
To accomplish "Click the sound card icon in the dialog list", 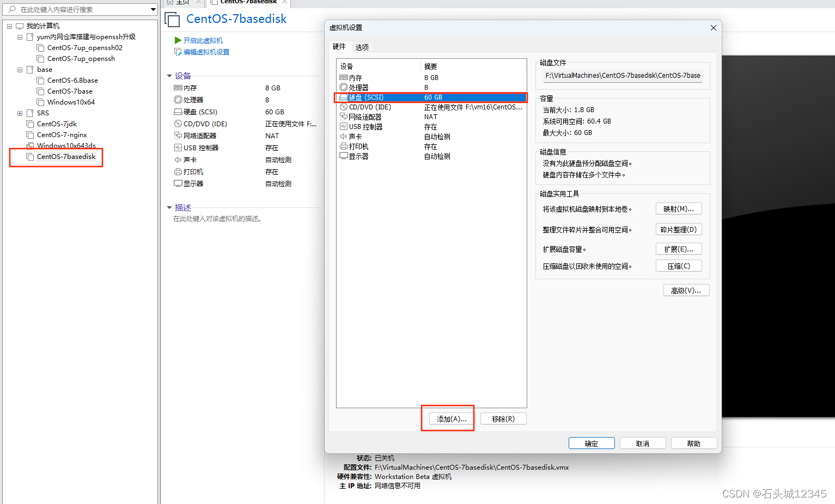I will [x=343, y=136].
